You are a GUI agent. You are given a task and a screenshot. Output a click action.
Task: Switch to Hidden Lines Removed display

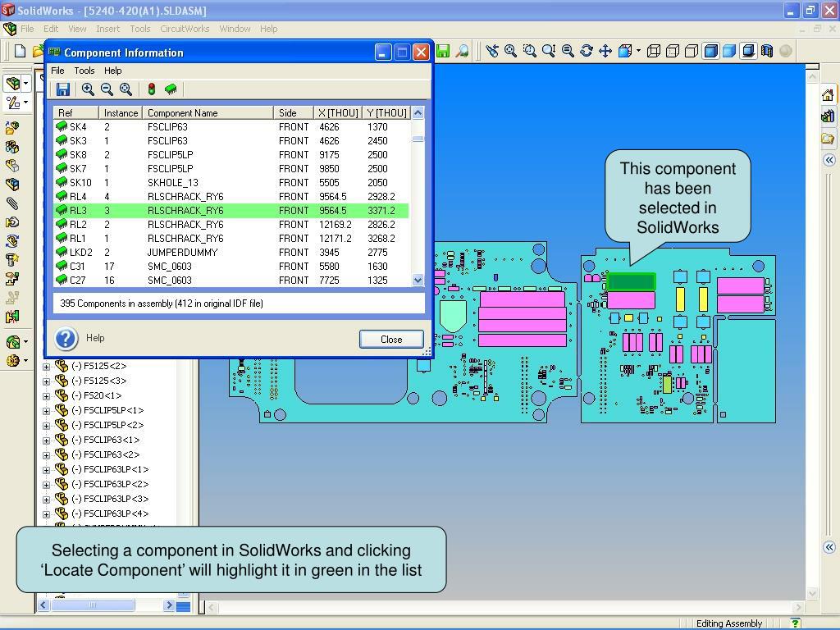[x=692, y=51]
